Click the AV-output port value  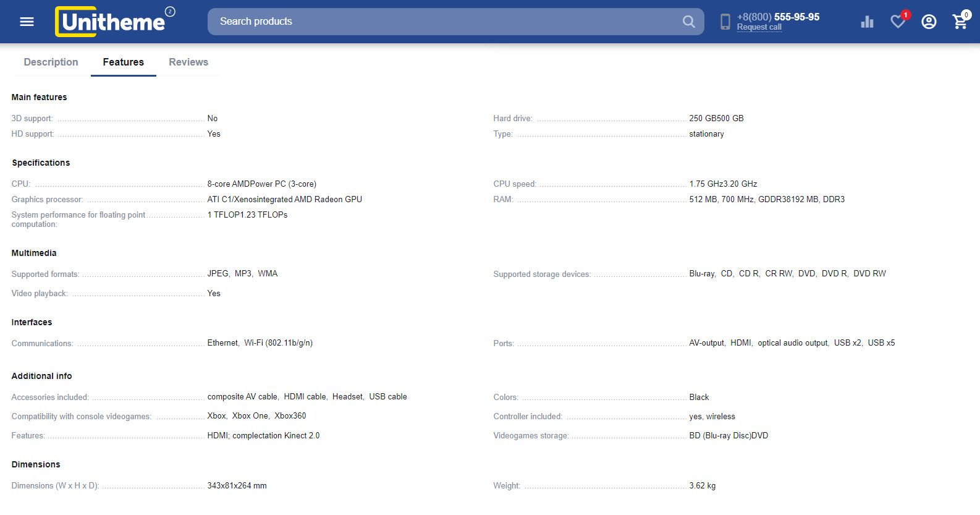click(707, 343)
